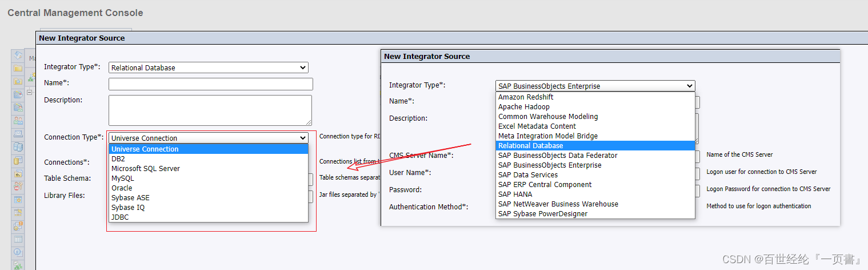
Task: Choose DB2 as connection type
Action: coord(209,158)
